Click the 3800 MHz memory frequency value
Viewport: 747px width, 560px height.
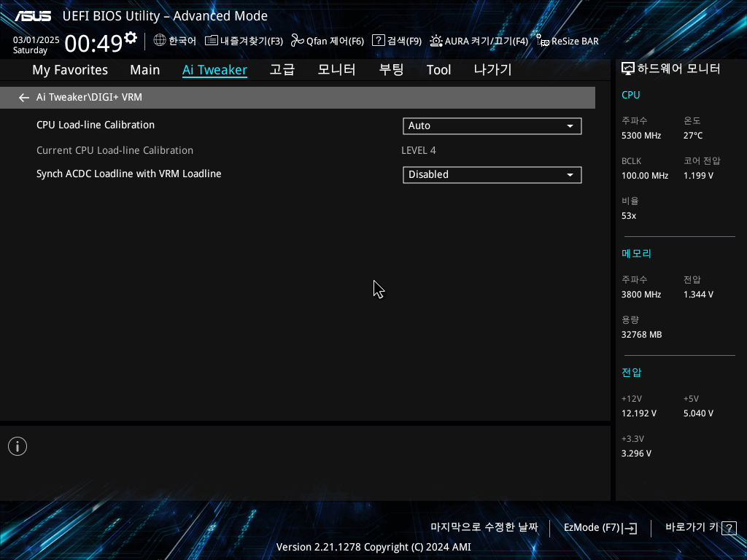click(x=641, y=295)
